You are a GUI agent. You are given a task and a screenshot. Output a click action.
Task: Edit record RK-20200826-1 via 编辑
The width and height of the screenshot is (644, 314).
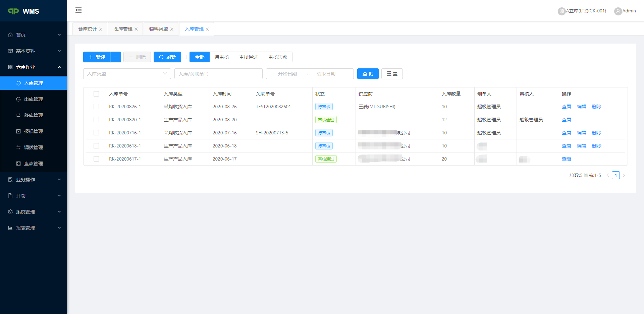[x=582, y=107]
